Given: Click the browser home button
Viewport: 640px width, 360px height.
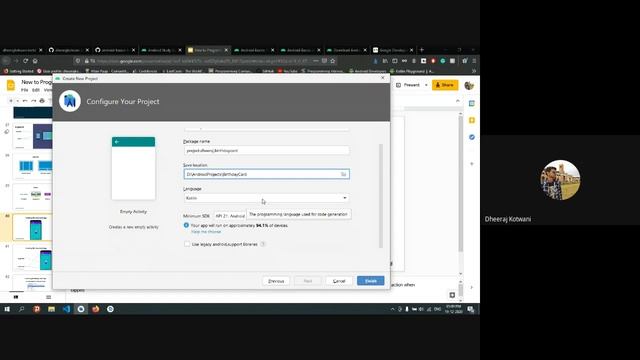Looking at the screenshot, I should point(35,61).
